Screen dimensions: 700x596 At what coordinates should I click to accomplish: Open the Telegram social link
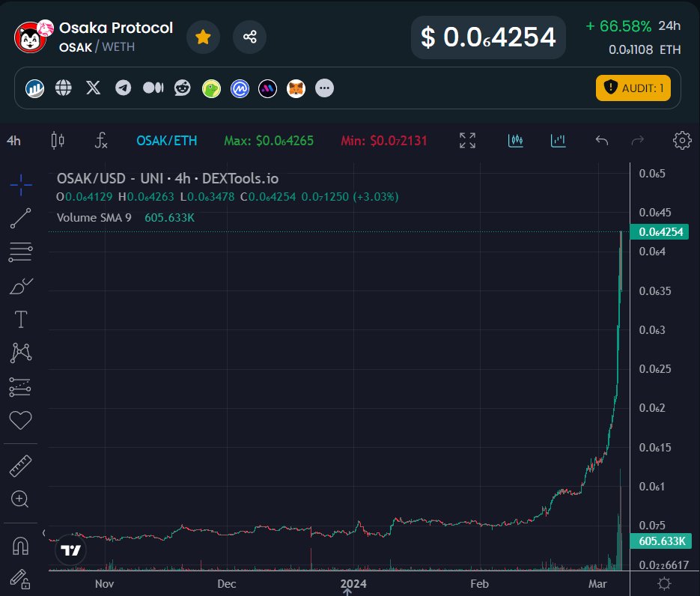pyautogui.click(x=122, y=88)
